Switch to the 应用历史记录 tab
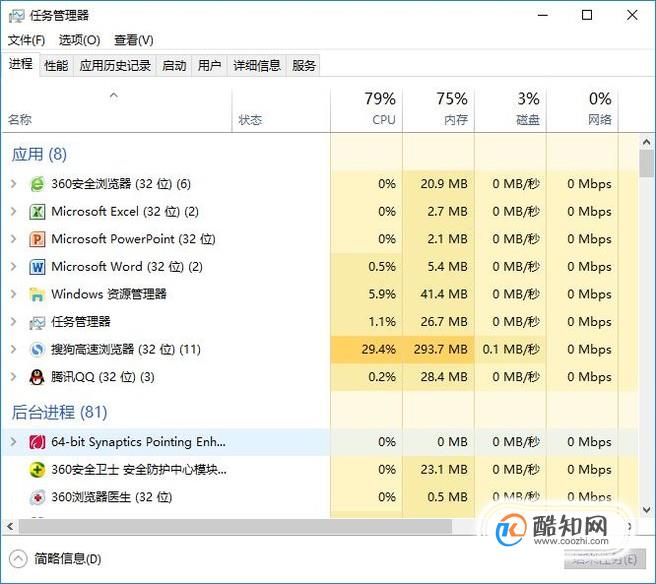656x584 pixels. 115,65
